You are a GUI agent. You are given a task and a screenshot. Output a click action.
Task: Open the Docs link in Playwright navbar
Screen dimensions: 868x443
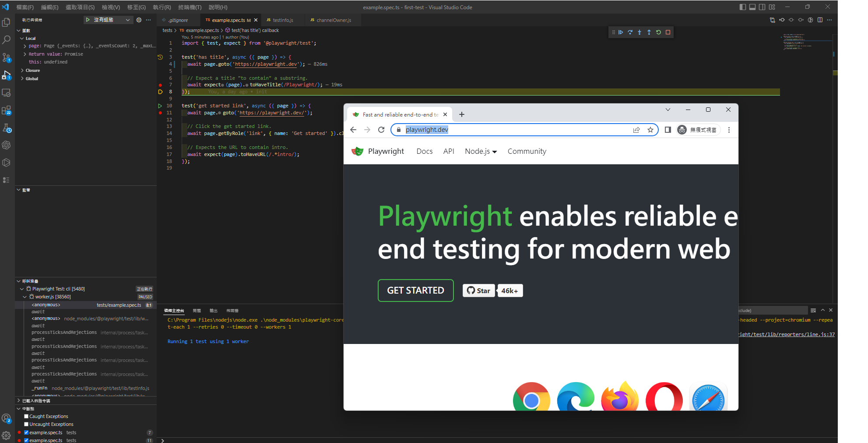(424, 151)
